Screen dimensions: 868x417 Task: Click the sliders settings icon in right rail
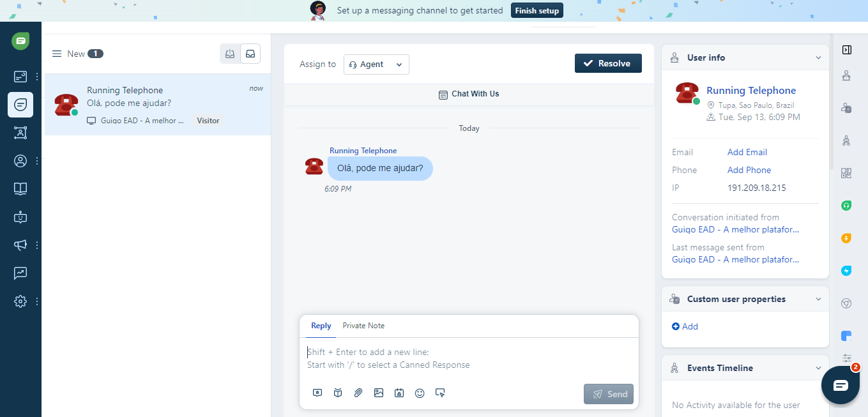click(847, 358)
